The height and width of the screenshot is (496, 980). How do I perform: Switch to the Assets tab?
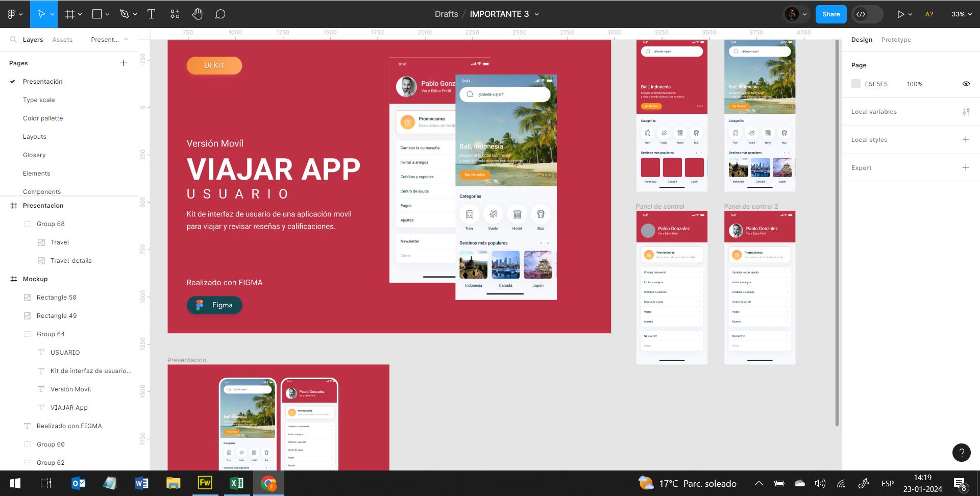coord(62,40)
